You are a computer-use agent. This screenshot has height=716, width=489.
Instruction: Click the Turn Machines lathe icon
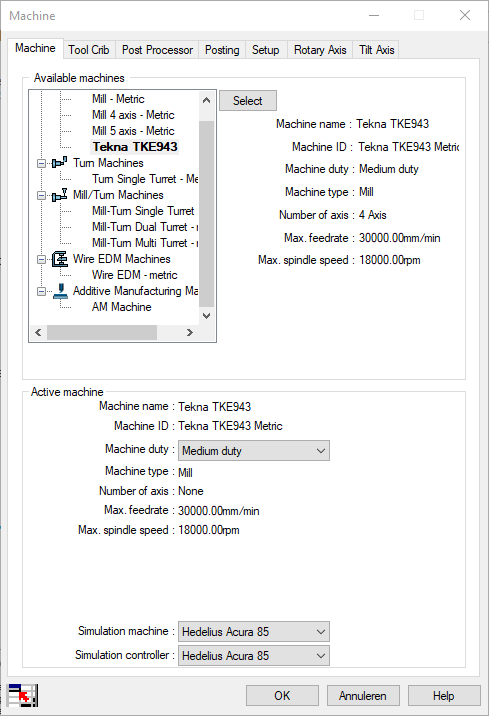[x=59, y=163]
